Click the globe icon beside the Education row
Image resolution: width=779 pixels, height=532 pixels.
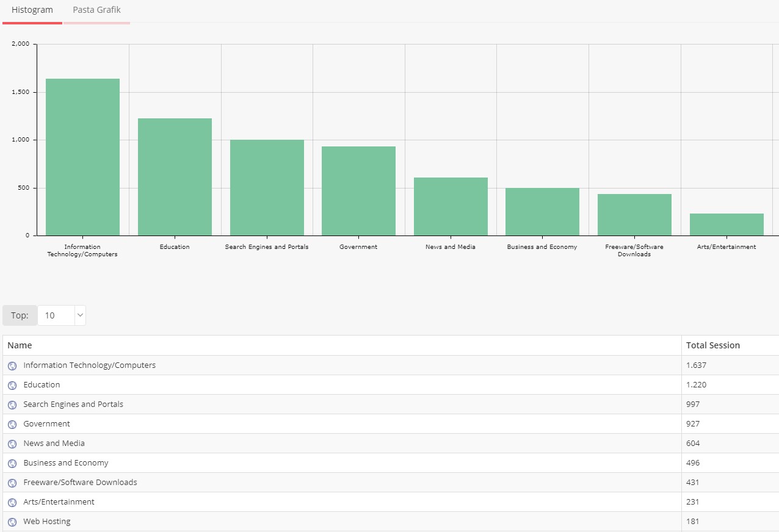coord(12,386)
